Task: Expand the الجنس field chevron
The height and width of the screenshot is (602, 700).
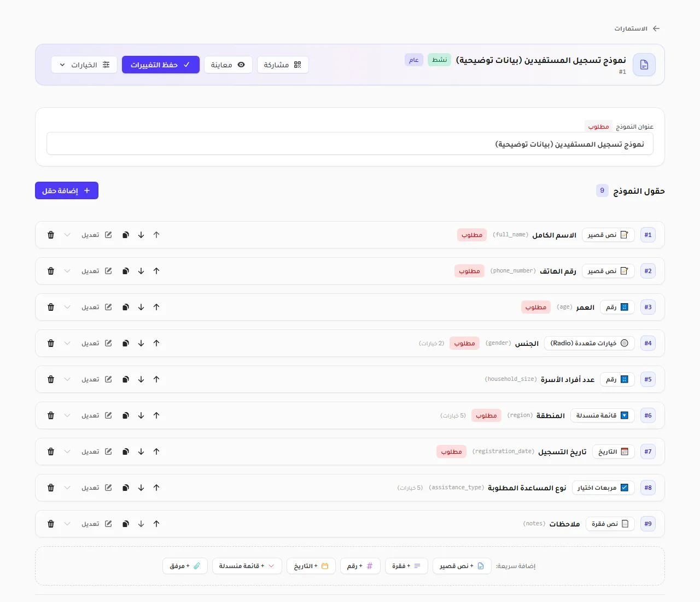Action: click(x=67, y=343)
